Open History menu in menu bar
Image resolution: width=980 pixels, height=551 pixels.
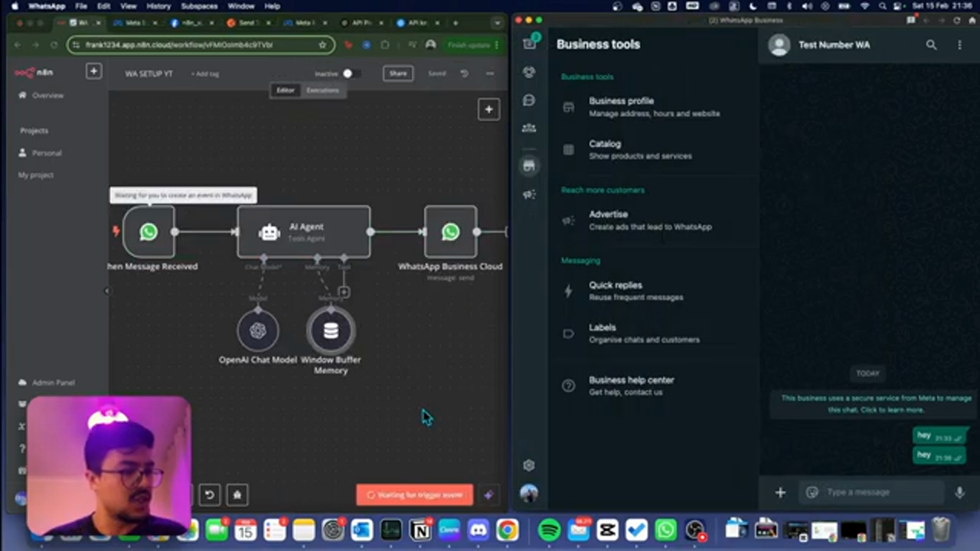(158, 6)
